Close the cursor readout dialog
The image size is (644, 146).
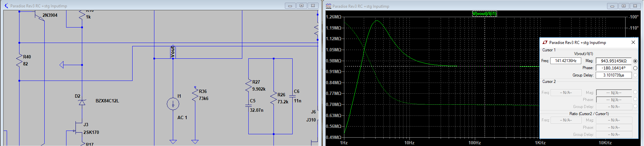633,42
